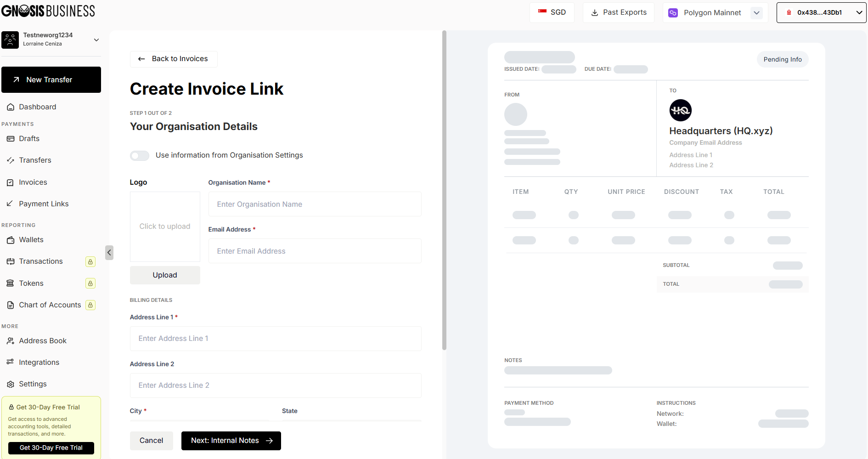Click the lock icon beside Chart of Accounts

click(90, 305)
